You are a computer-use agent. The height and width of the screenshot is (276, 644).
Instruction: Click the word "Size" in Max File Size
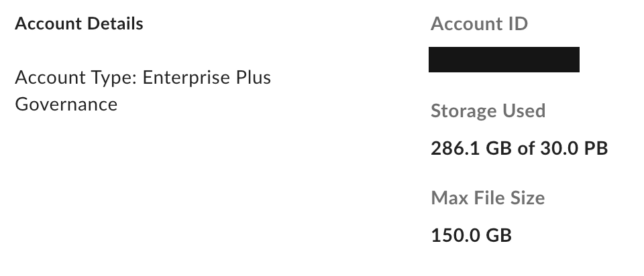click(x=527, y=198)
